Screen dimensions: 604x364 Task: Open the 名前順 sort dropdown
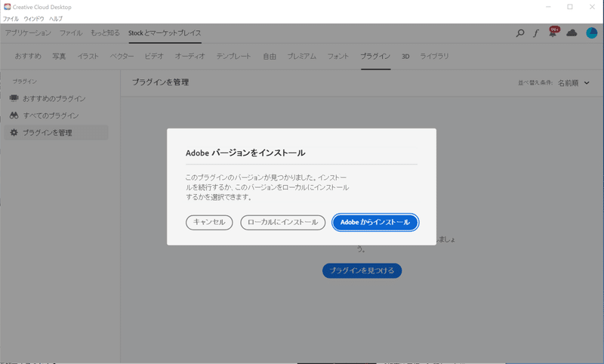574,83
